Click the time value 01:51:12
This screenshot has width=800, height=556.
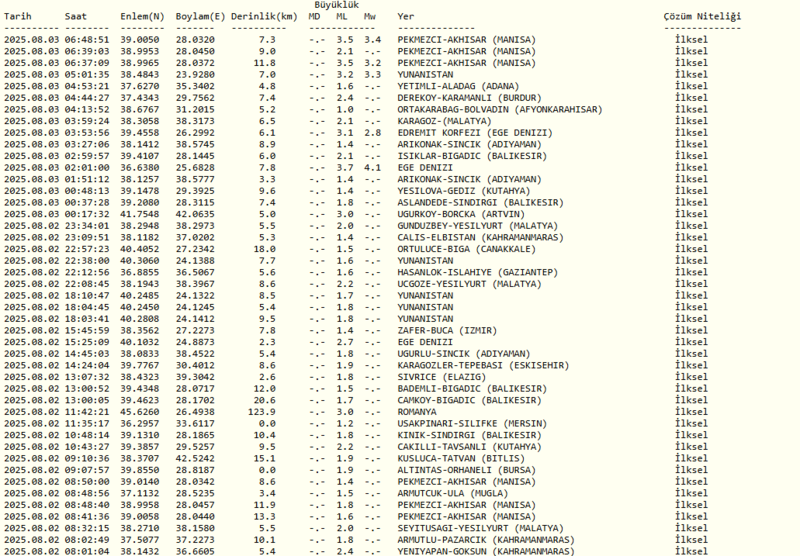coord(87,180)
